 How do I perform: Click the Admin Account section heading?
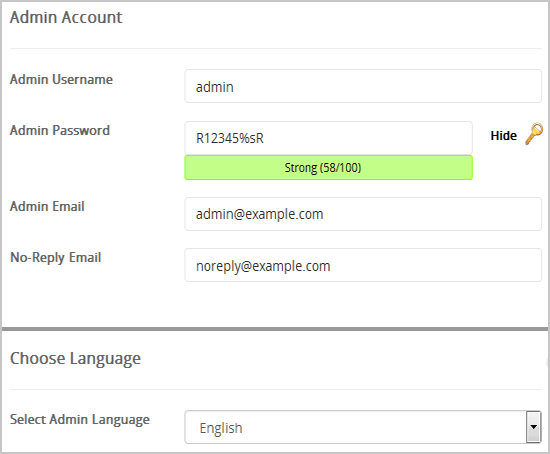point(66,17)
